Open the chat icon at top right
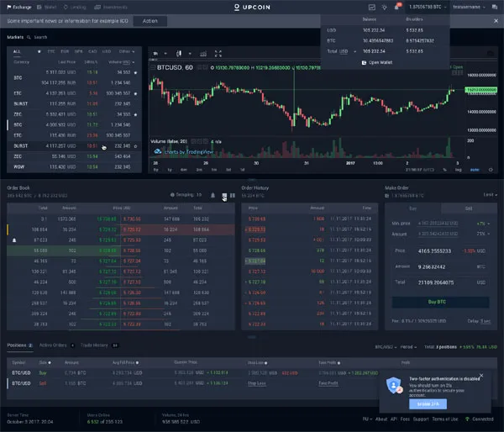Screen dimensions: 504x432 495,7
